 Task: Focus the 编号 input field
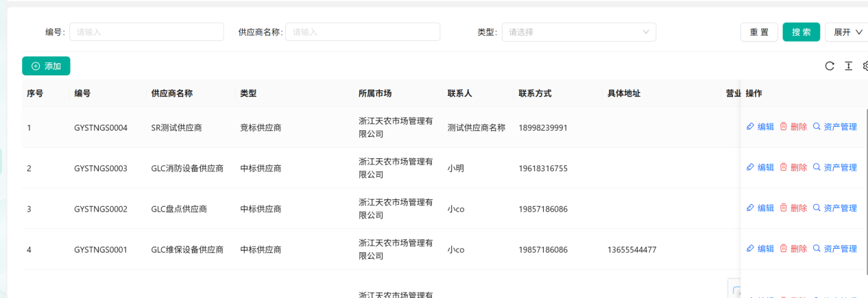[147, 32]
